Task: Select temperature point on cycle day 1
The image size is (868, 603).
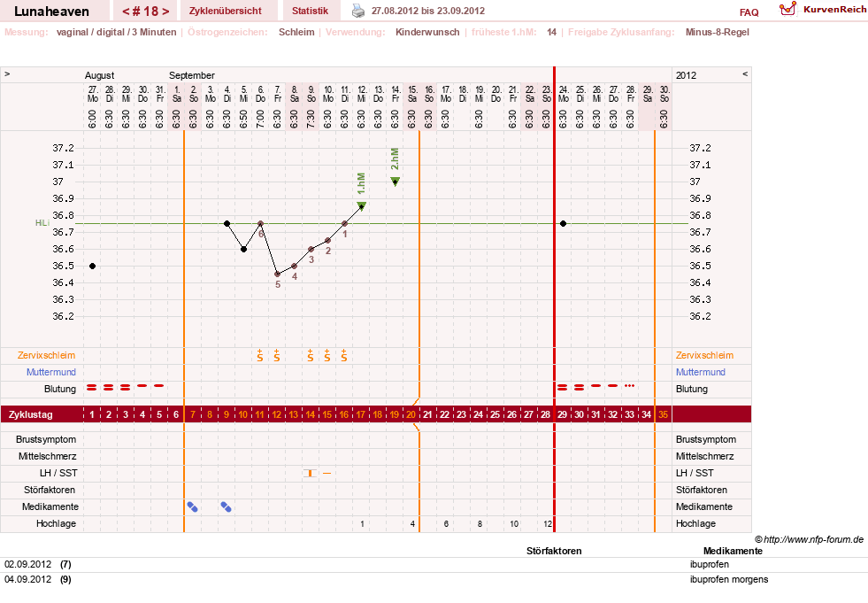Action: 92,266
